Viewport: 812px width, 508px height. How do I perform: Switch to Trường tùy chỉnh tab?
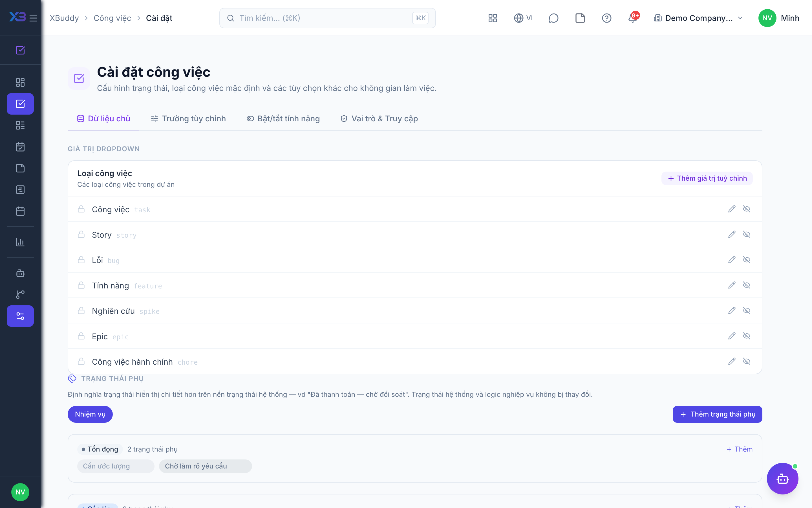click(188, 119)
